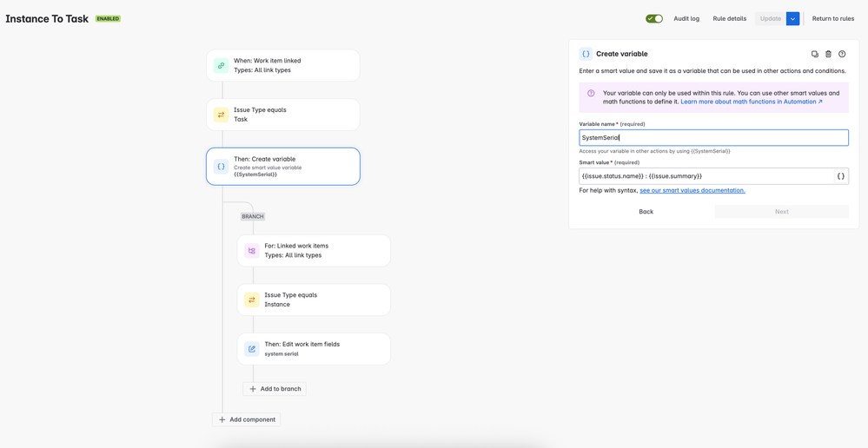Open help for the Create variable panel
This screenshot has height=448, width=868.
click(842, 54)
